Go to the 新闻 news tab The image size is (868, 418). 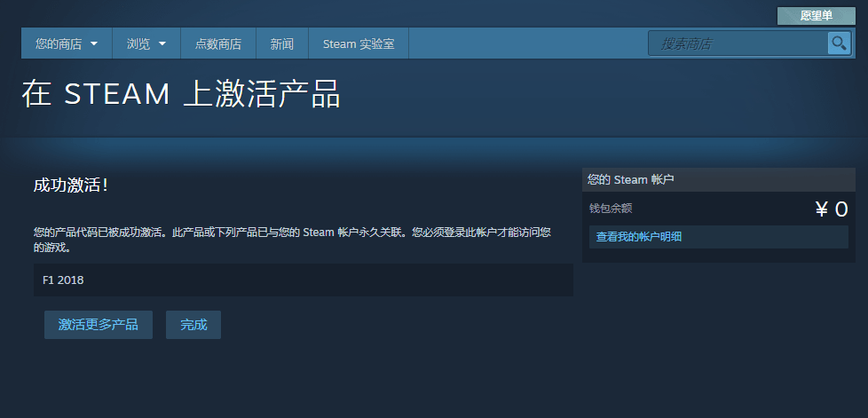(282, 43)
